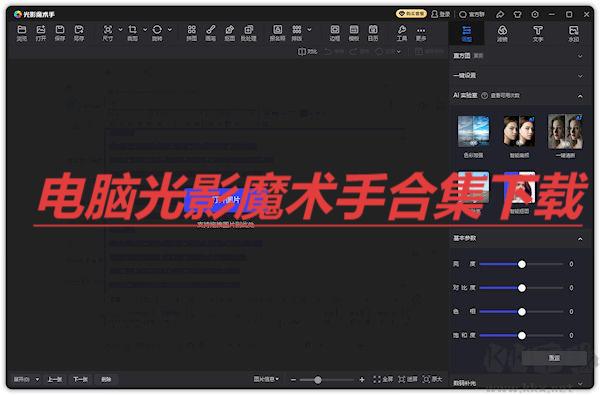Switch to the Text (文字) tab
600x395 pixels.
pos(538,33)
